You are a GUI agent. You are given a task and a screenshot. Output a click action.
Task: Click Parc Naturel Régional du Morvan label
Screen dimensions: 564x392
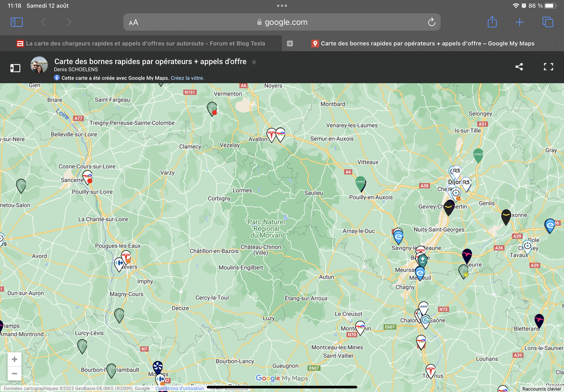[267, 229]
